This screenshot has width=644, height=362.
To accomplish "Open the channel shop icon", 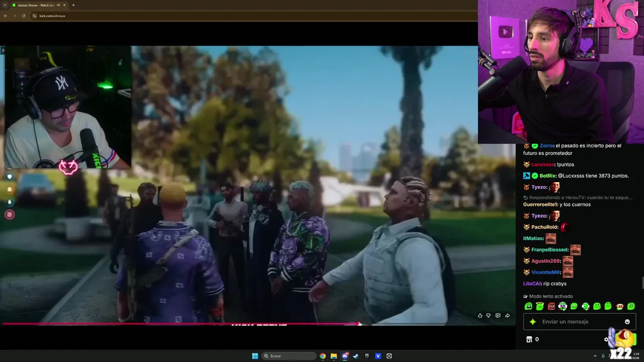I will point(529,339).
